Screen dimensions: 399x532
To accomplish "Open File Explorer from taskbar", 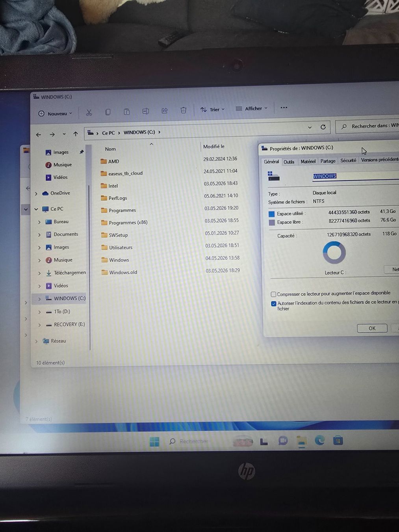I will pyautogui.click(x=301, y=441).
